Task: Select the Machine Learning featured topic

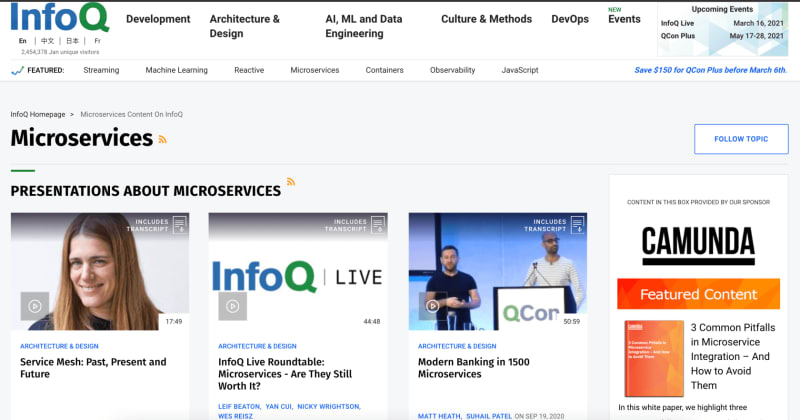Action: 177,70
